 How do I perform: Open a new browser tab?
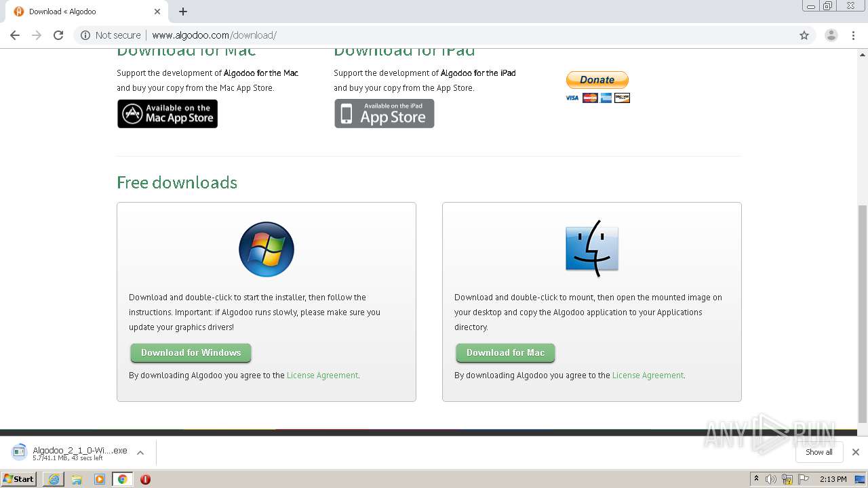point(183,12)
